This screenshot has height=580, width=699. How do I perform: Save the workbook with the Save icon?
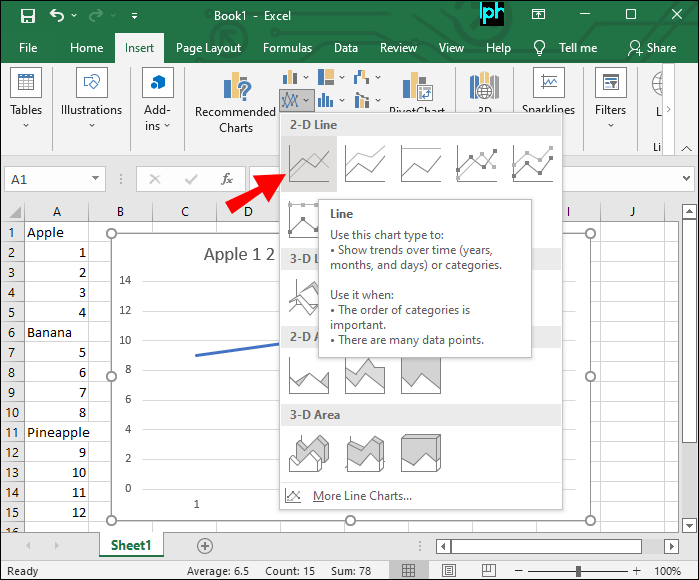point(27,16)
